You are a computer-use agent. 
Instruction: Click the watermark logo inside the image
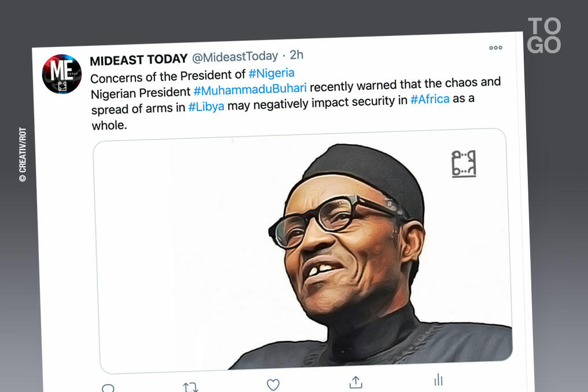pos(464,163)
